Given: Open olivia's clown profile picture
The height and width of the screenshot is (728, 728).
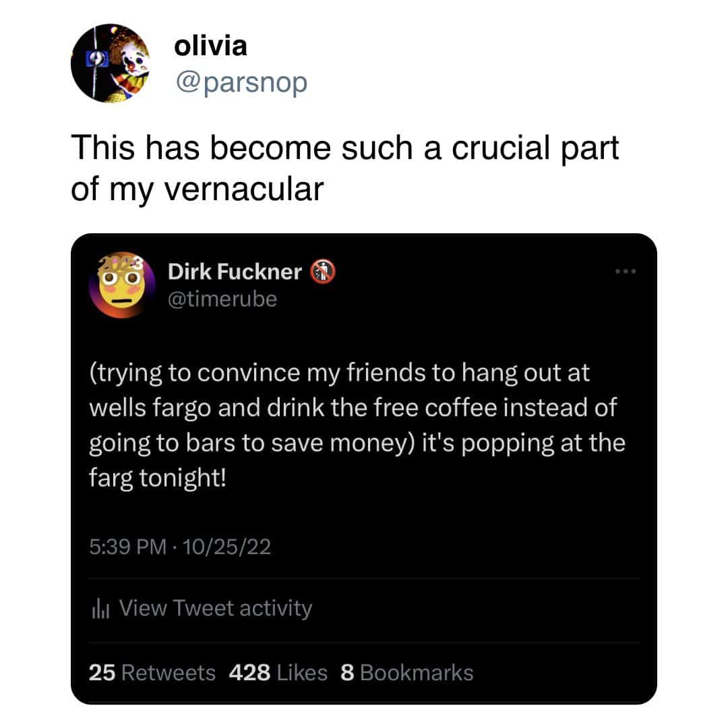Looking at the screenshot, I should (110, 63).
